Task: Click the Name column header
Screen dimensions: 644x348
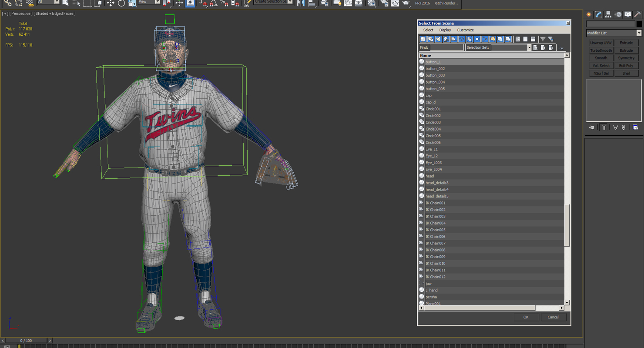Action: [x=491, y=56]
